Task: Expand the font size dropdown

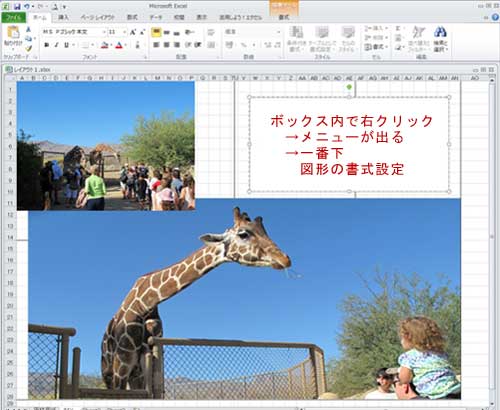Action: [125, 32]
